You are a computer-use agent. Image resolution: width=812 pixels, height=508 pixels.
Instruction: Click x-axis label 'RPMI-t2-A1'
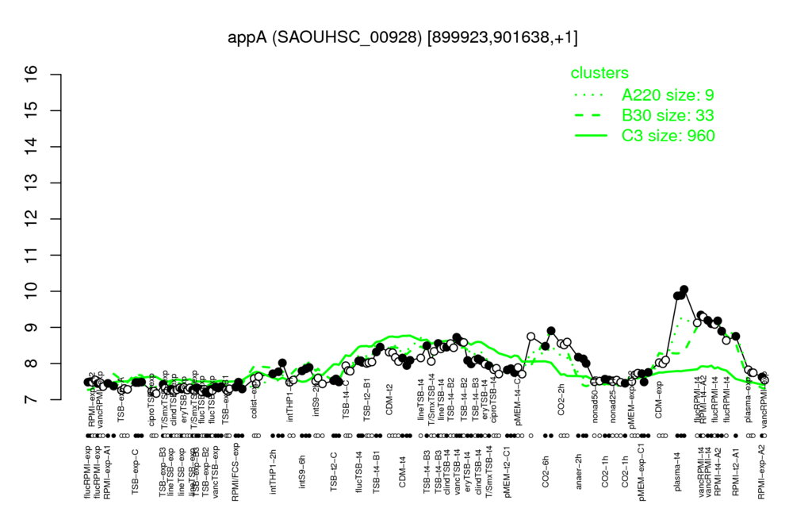point(736,470)
